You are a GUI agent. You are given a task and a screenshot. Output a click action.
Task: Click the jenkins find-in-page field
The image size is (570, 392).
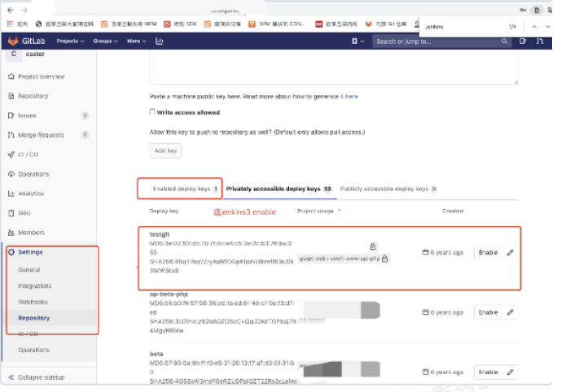point(465,27)
